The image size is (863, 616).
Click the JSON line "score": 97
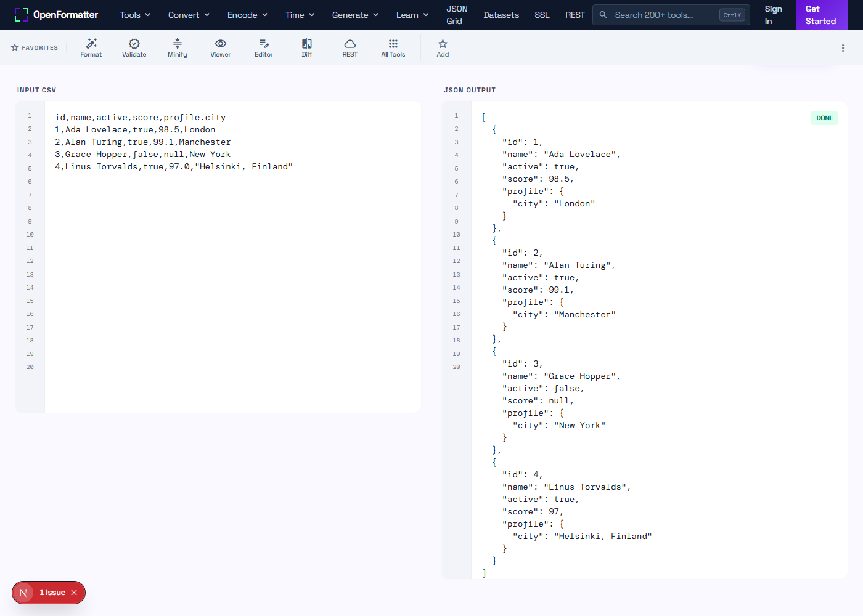click(533, 512)
